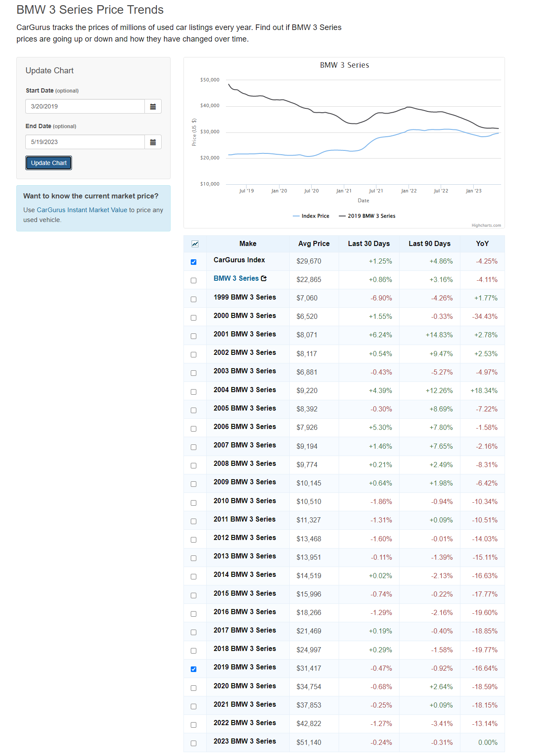Image resolution: width=547 pixels, height=756 pixels.
Task: Click the Highcharts.com credit link
Action: [x=486, y=225]
